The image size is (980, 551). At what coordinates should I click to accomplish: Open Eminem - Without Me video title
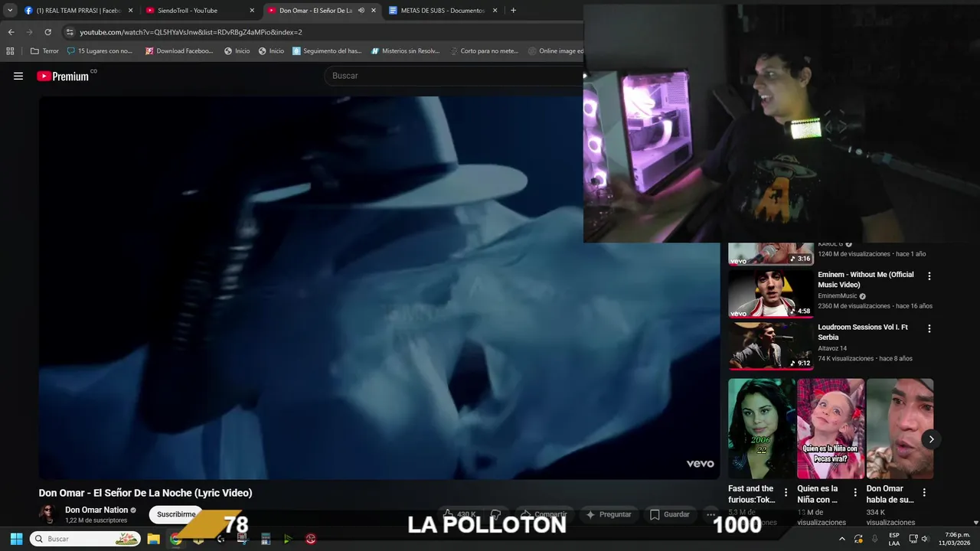(866, 279)
